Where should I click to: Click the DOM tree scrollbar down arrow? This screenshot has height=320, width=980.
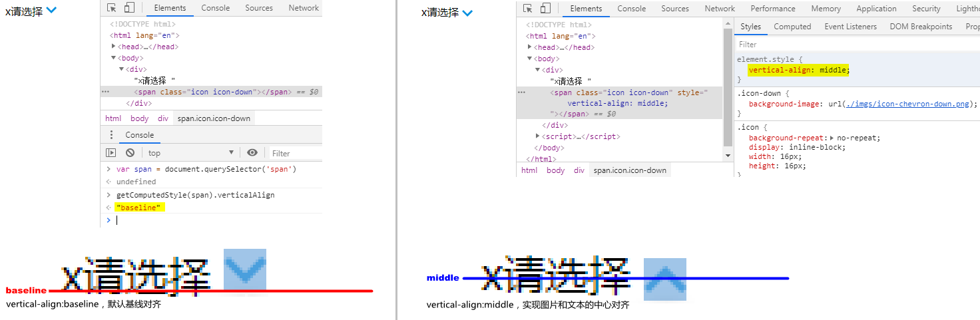click(728, 156)
